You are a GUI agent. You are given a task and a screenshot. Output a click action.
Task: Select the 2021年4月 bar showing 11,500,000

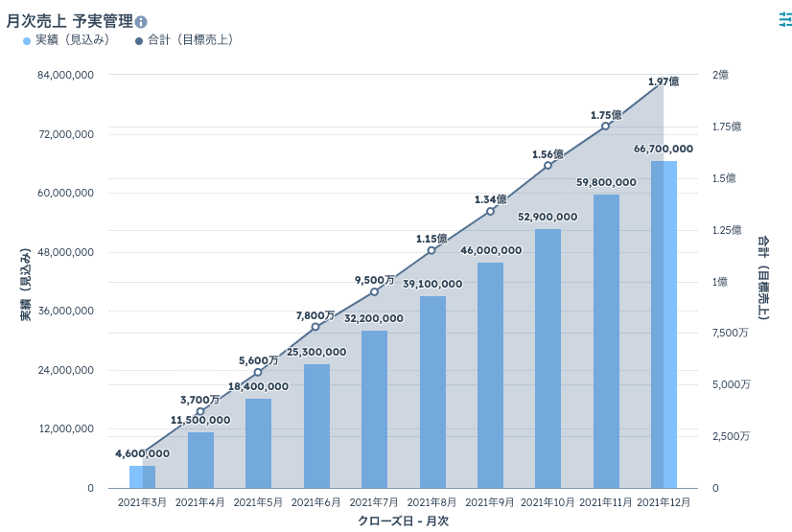tap(200, 460)
